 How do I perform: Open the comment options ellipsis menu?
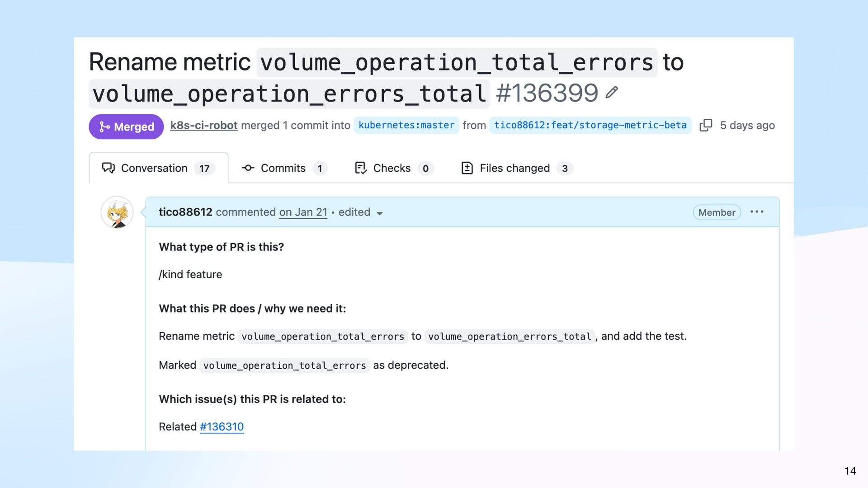coord(757,212)
